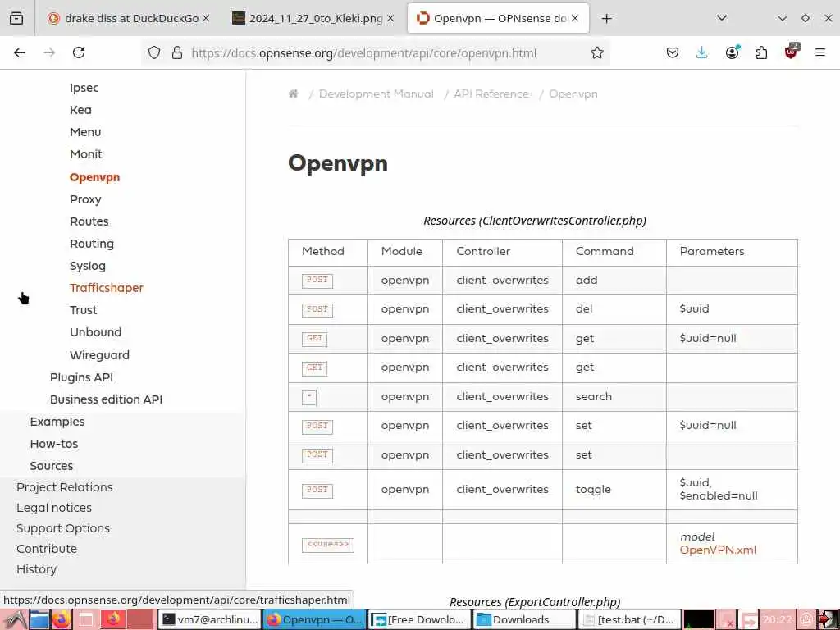840x630 pixels.
Task: Open the History page
Action: point(36,569)
